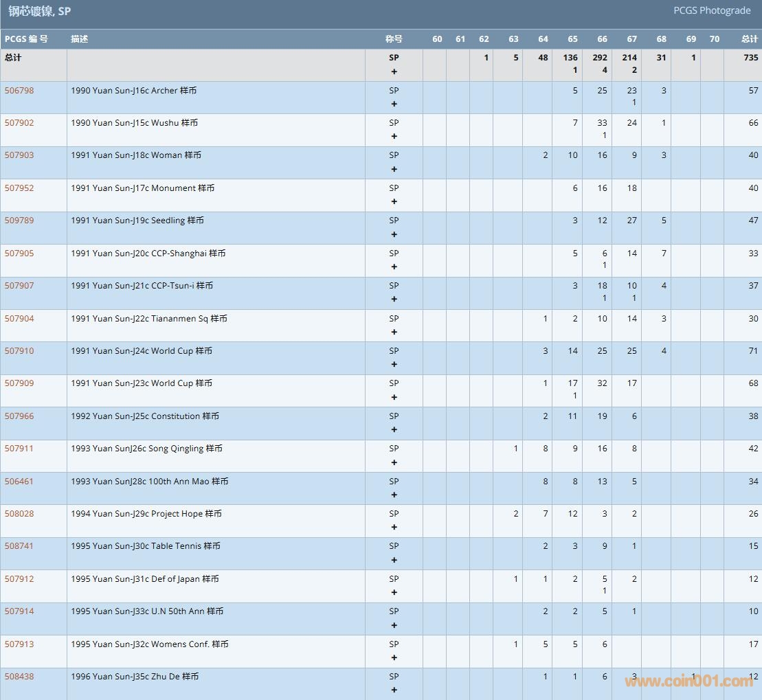Screen dimensions: 762x700
Task: Click the 总计 column header on the right
Action: coord(750,39)
